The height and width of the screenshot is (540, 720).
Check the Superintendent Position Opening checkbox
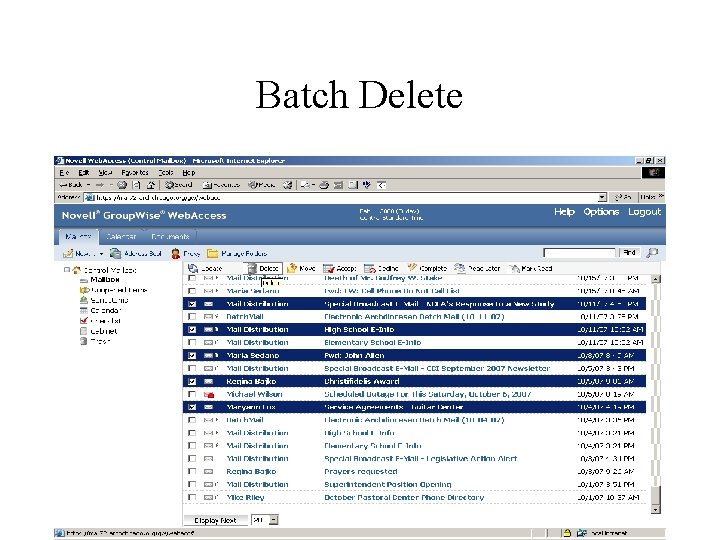click(192, 484)
